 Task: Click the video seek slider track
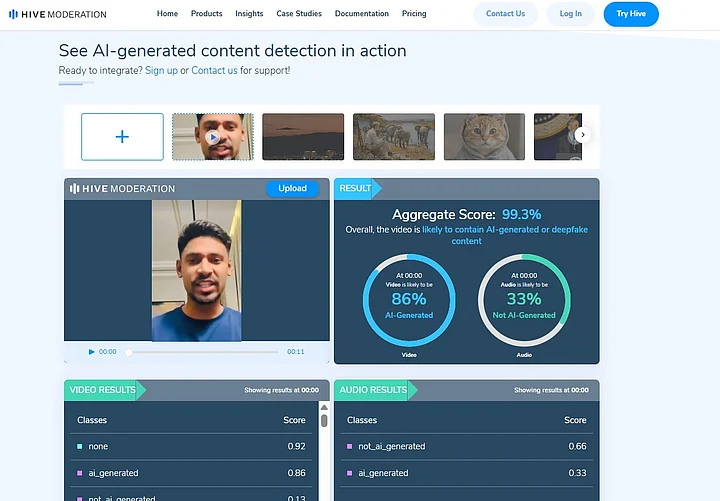200,352
